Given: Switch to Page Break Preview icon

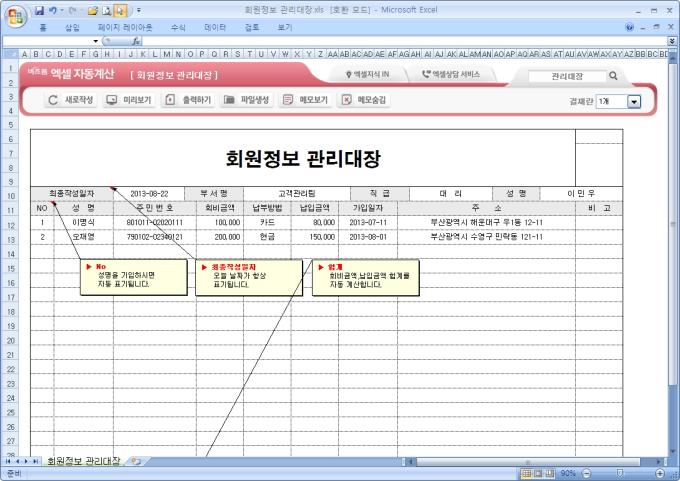Looking at the screenshot, I should tap(549, 473).
